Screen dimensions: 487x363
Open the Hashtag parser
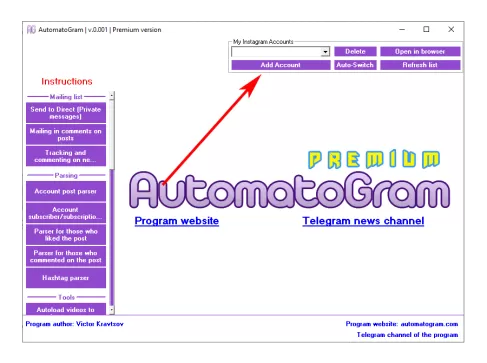(x=66, y=278)
